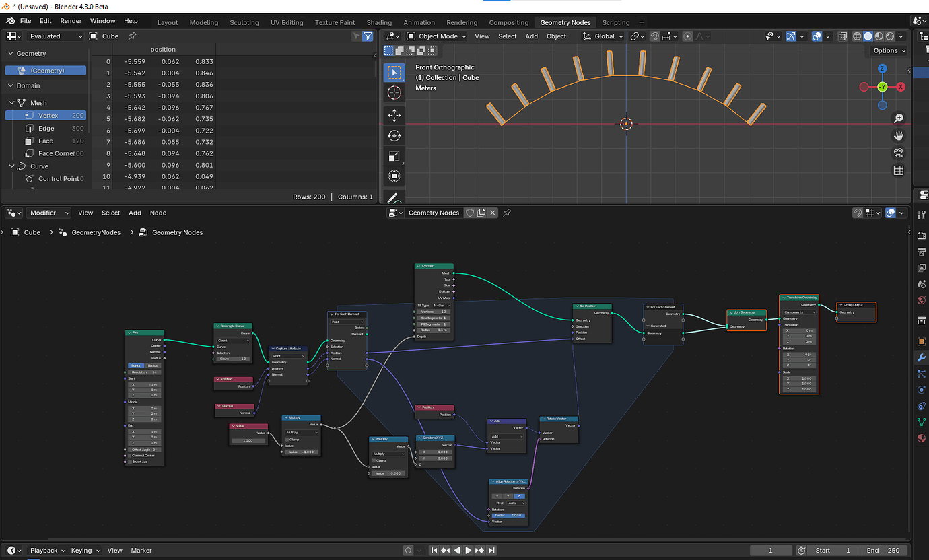Viewport: 929px width, 560px height.
Task: Open the Add menu in node editor
Action: pyautogui.click(x=135, y=213)
